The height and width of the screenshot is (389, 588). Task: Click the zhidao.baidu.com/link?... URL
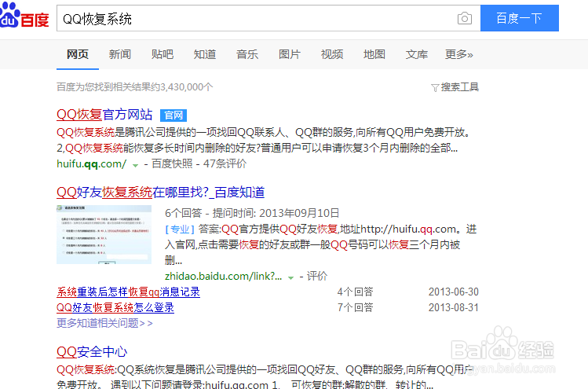224,277
